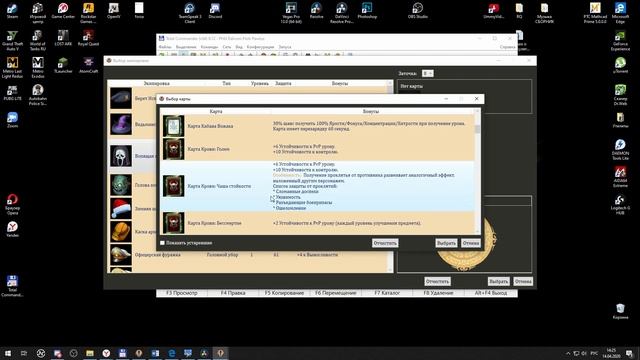The width and height of the screenshot is (640, 360).
Task: Click 'F3 Просмотр' in Total Commander bar
Action: pyautogui.click(x=182, y=293)
